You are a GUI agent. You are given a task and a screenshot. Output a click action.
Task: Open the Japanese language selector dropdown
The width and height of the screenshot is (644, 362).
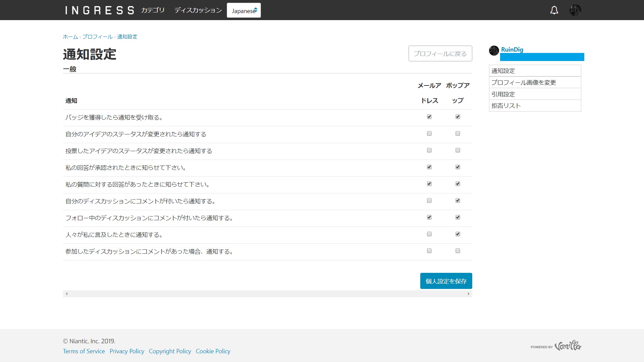click(244, 10)
